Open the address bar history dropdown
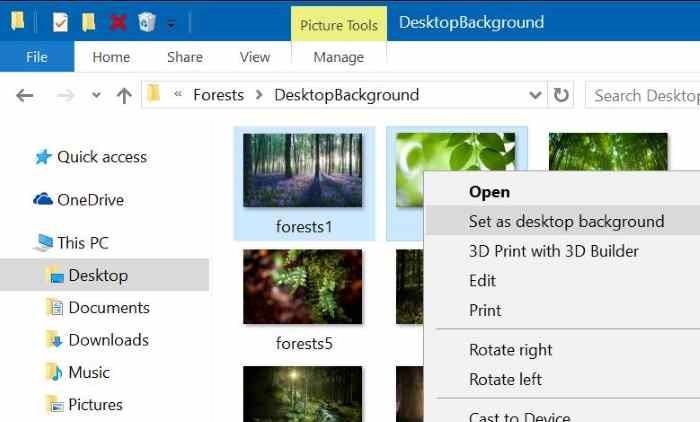Image resolution: width=700 pixels, height=422 pixels. [x=535, y=95]
